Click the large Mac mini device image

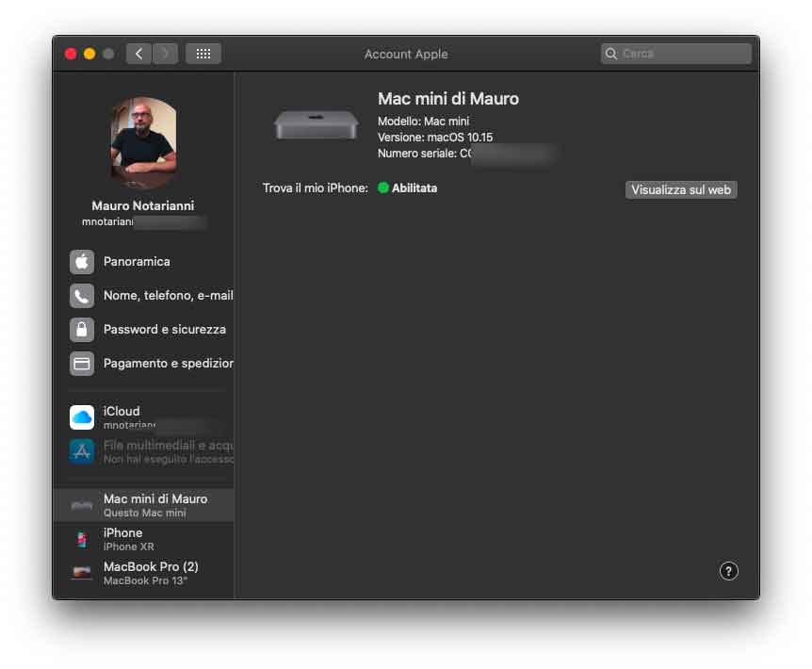coord(316,124)
